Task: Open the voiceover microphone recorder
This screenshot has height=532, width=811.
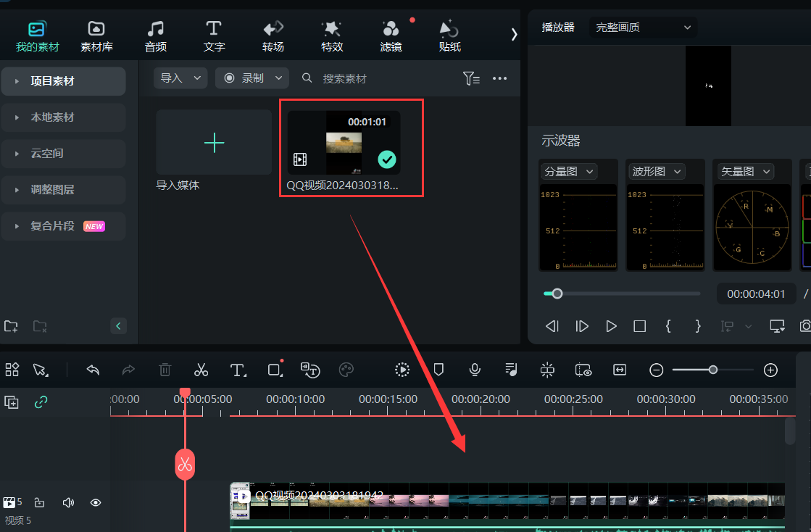Action: click(x=475, y=370)
